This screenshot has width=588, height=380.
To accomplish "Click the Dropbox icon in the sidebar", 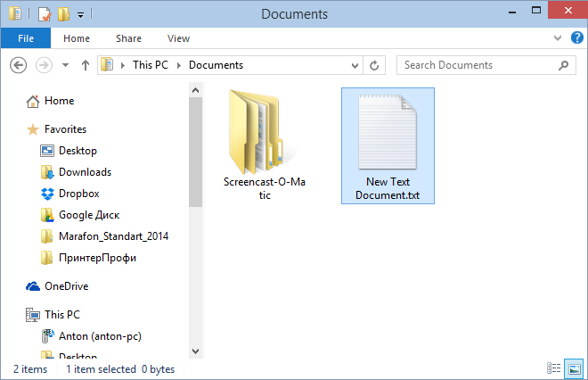I will click(x=47, y=194).
